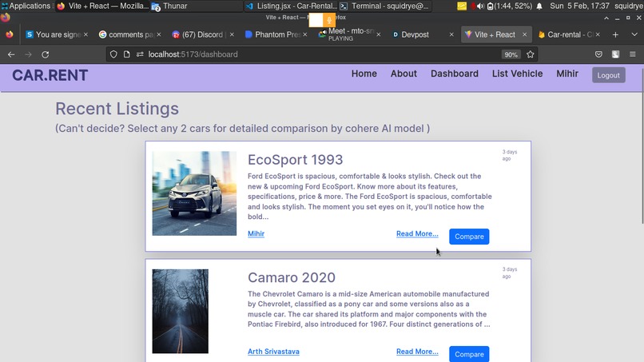Close the Vite + React tab
Screen dimensions: 644x362
click(x=524, y=34)
